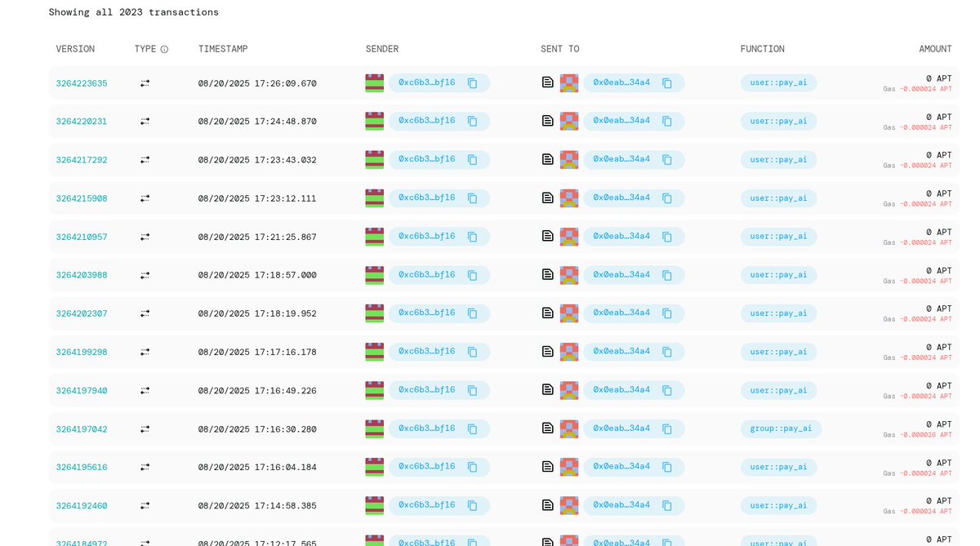
Task: Click the AMOUNT column header
Action: point(935,49)
